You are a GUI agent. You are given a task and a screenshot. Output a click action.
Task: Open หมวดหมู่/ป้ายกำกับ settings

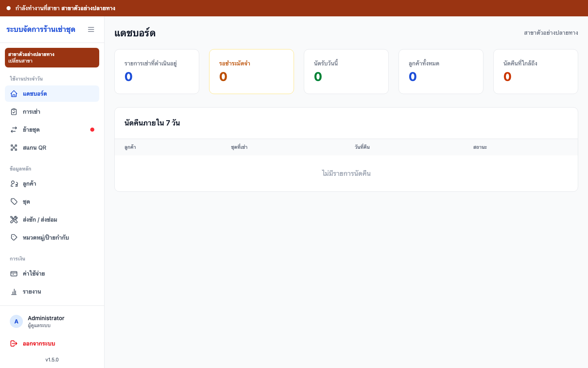[x=52, y=238]
